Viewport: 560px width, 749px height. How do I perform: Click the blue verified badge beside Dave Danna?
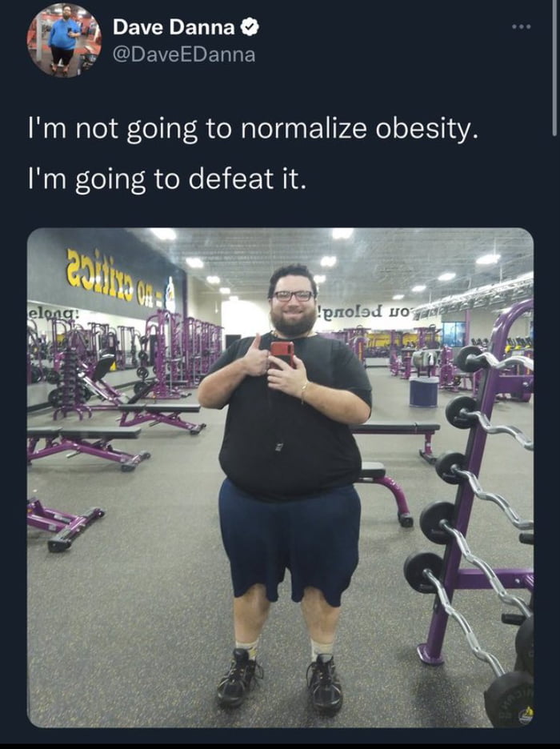[250, 28]
